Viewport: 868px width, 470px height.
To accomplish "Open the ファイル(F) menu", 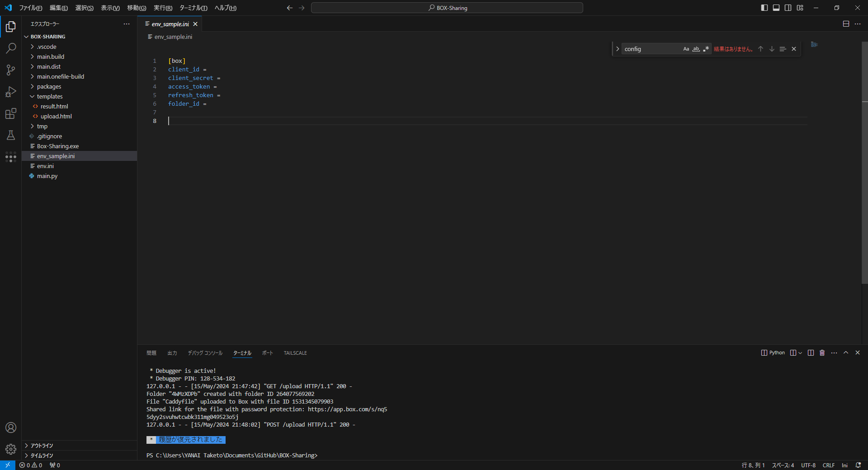I will tap(30, 8).
